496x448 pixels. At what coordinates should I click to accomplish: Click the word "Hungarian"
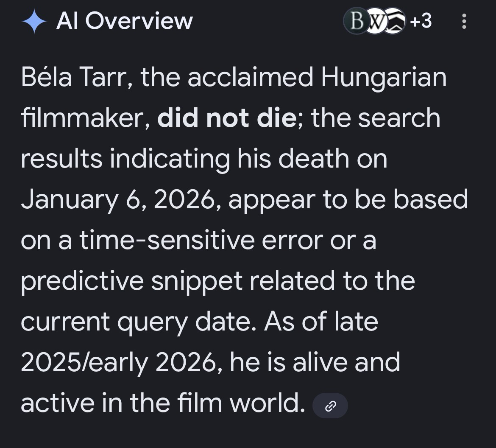[x=384, y=77]
